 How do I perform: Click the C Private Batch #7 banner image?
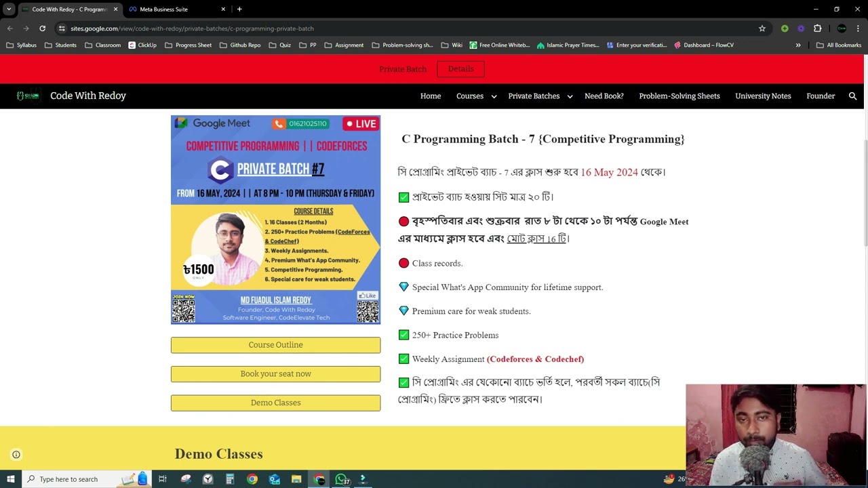(x=275, y=220)
